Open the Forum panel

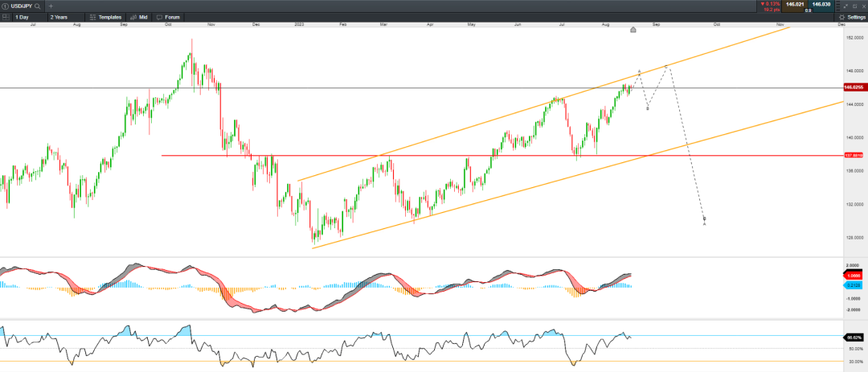coord(169,17)
